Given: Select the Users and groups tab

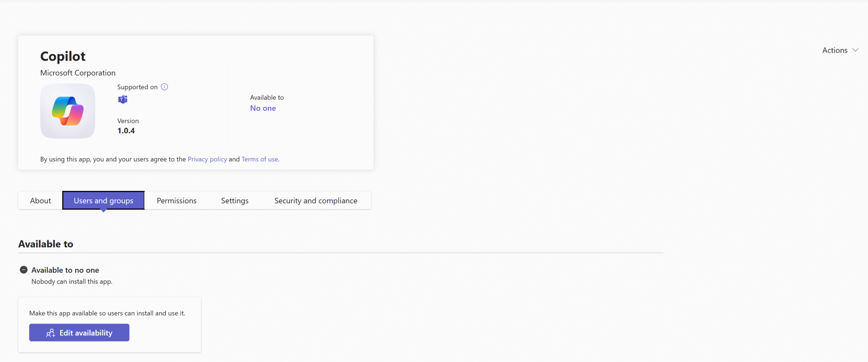Looking at the screenshot, I should click(x=103, y=201).
